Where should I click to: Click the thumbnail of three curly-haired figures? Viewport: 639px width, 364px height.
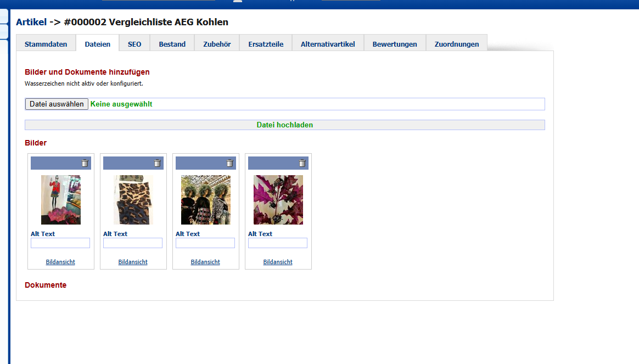pyautogui.click(x=206, y=200)
